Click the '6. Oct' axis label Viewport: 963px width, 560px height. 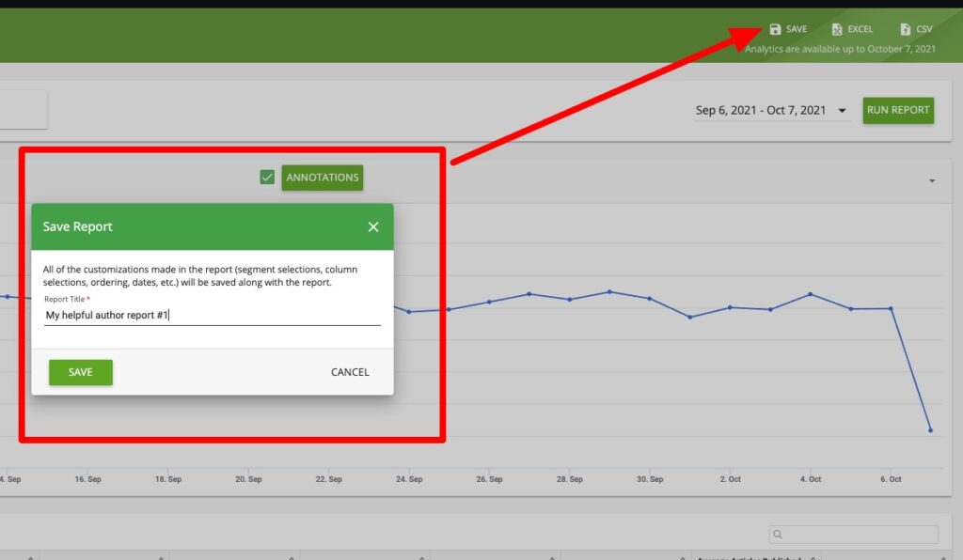point(891,479)
